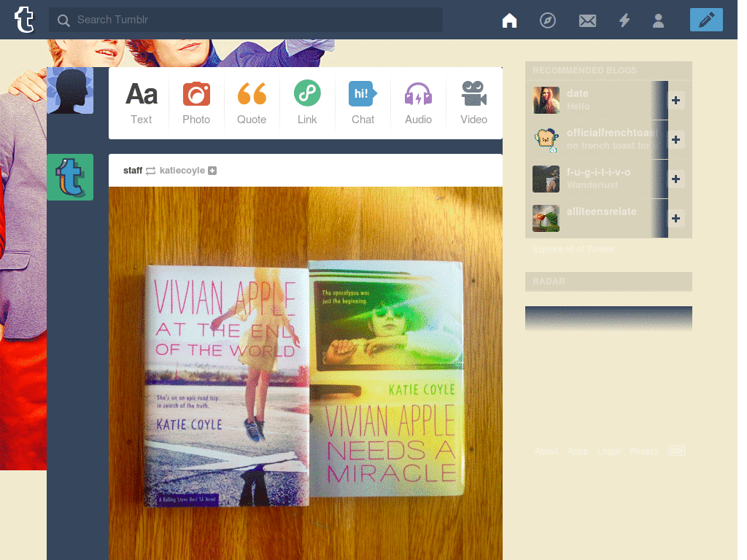Screen dimensions: 747x560
Task: Open the staff blog link
Action: 133,171
